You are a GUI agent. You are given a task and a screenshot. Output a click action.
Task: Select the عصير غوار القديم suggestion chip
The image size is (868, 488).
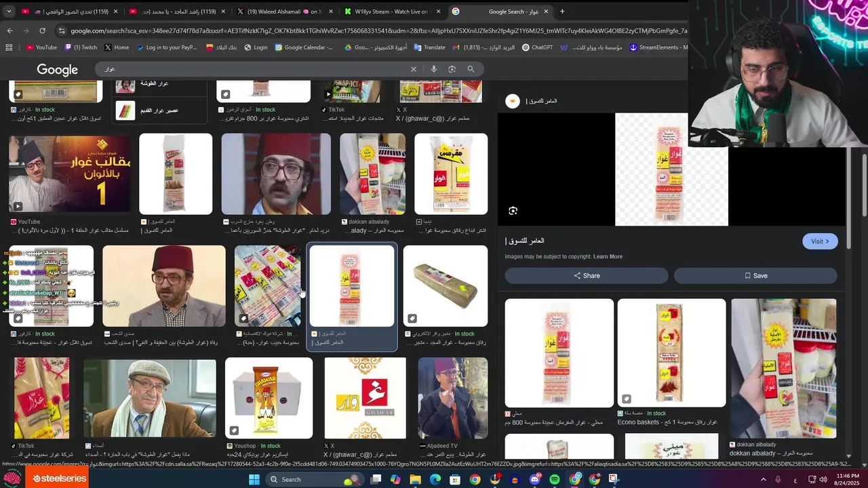tap(160, 110)
